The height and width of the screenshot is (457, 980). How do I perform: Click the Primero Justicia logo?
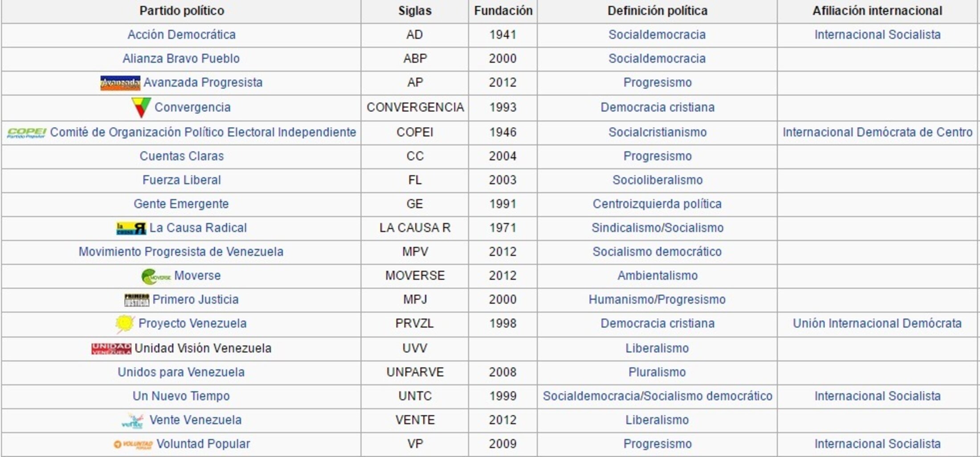[137, 300]
